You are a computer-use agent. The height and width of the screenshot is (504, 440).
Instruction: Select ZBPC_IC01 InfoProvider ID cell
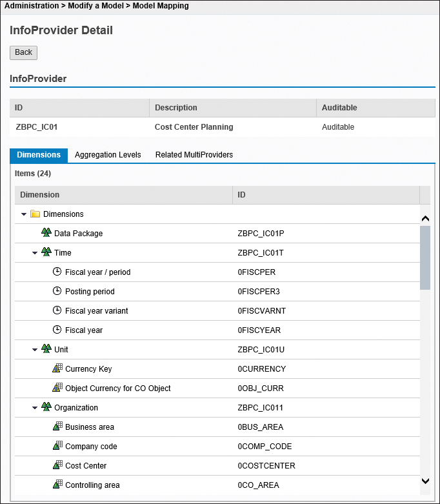(x=37, y=127)
